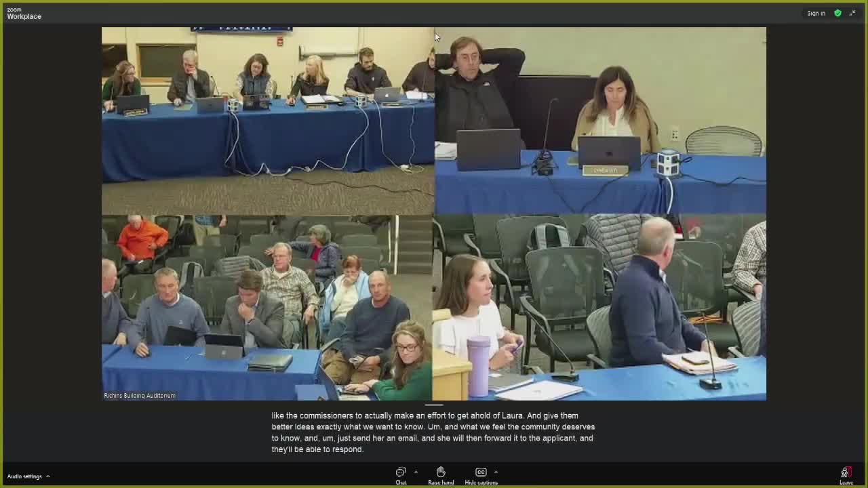
Task: Click the Zoom Workplace logo
Action: click(24, 14)
